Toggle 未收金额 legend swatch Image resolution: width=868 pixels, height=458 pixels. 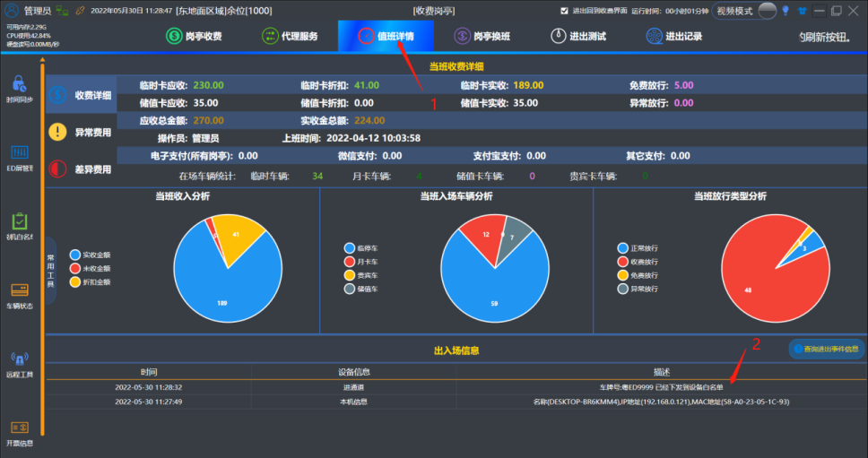[75, 268]
